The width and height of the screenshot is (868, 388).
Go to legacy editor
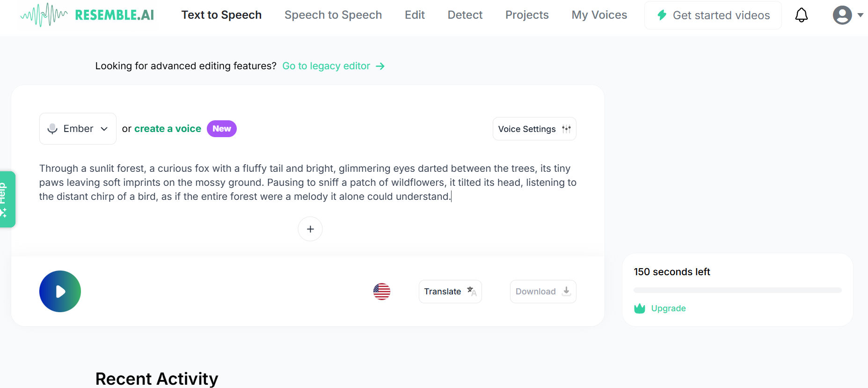tap(325, 66)
